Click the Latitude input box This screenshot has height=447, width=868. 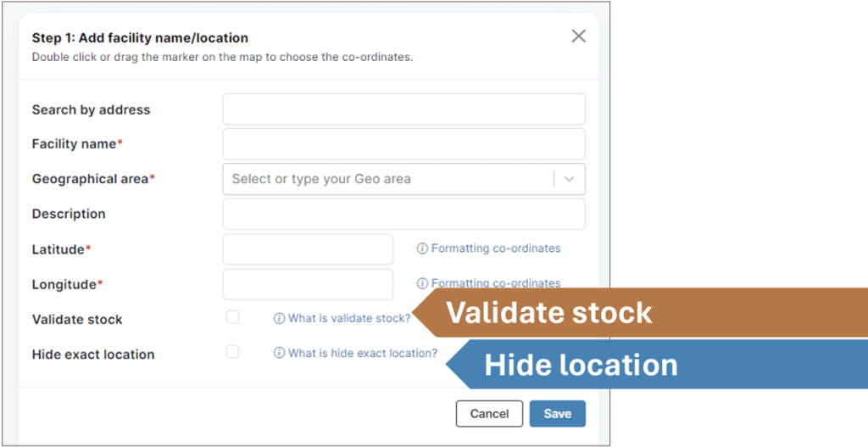point(308,249)
